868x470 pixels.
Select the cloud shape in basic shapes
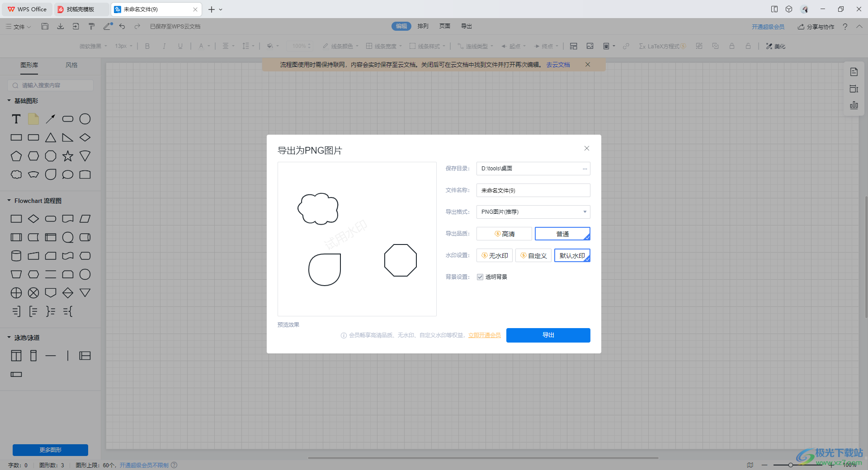pyautogui.click(x=16, y=174)
